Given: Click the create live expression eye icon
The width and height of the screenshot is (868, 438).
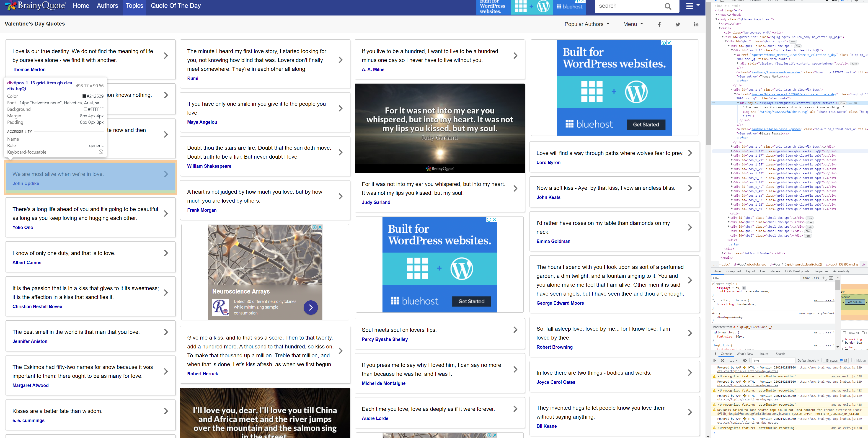Looking at the screenshot, I should (745, 361).
